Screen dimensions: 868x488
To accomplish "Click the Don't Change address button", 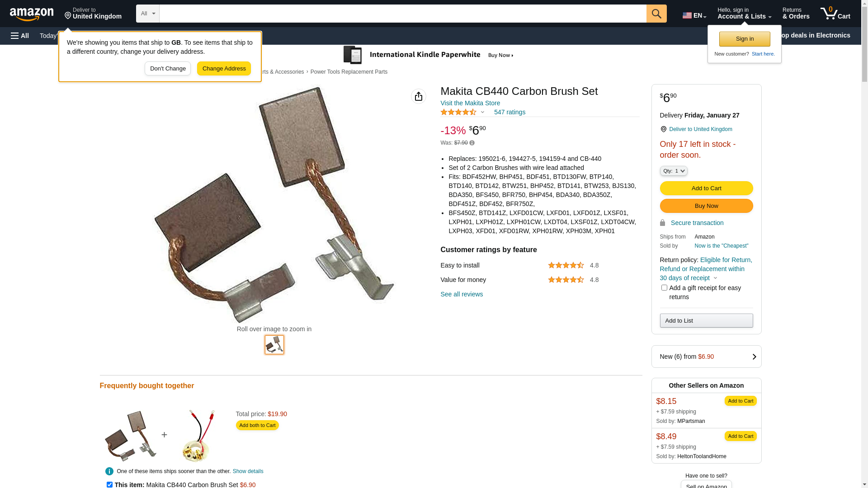I will tap(168, 69).
